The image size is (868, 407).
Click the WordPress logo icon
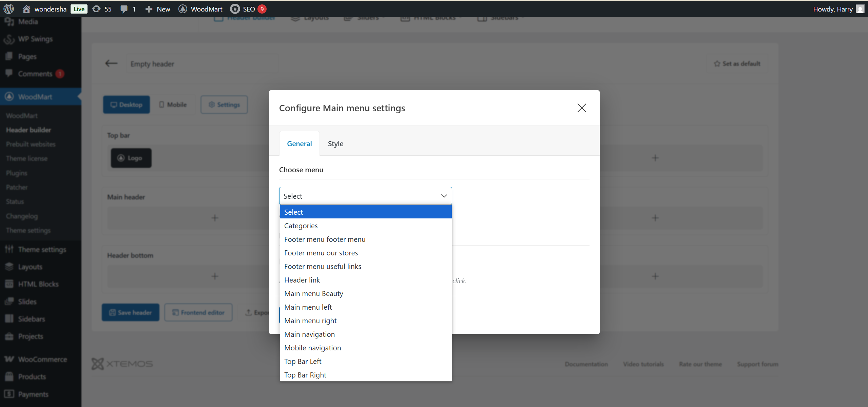9,9
